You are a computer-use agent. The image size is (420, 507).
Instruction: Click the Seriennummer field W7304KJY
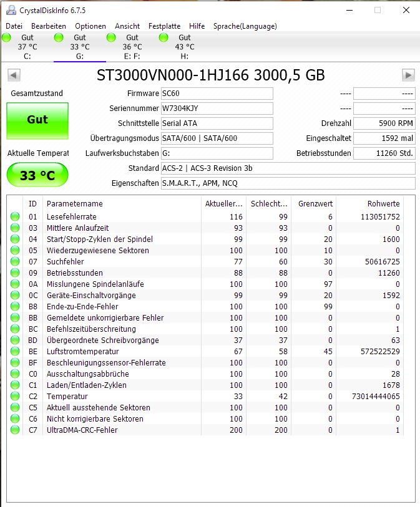tap(217, 109)
